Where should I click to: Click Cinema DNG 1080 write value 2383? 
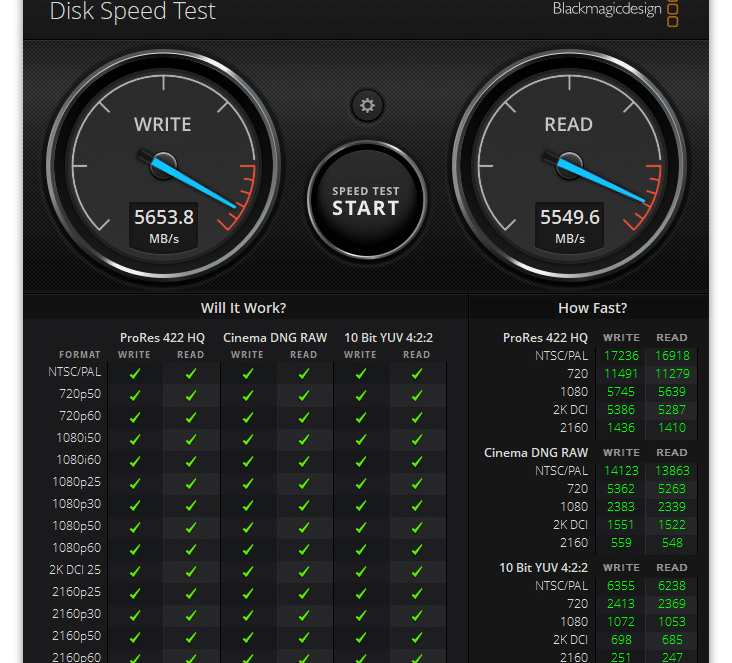[x=621, y=507]
